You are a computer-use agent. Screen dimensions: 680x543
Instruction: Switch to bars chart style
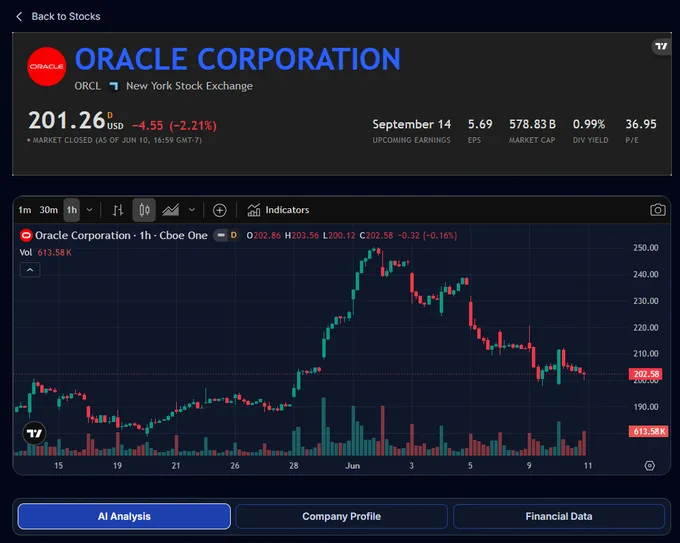(118, 210)
